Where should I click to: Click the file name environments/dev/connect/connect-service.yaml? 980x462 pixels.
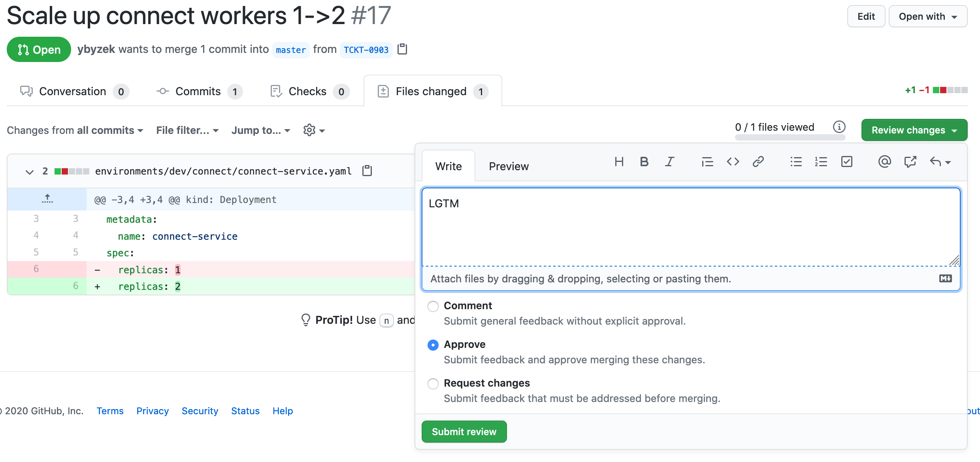(223, 171)
